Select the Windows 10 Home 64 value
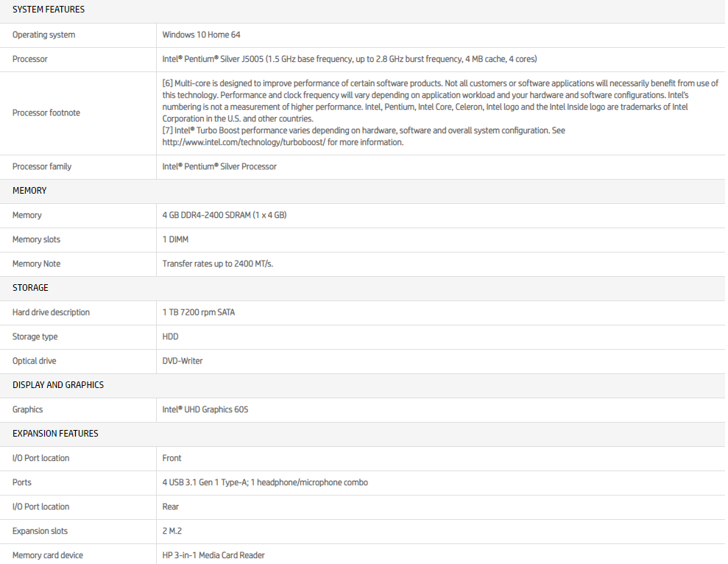The height and width of the screenshot is (564, 728). 201,35
